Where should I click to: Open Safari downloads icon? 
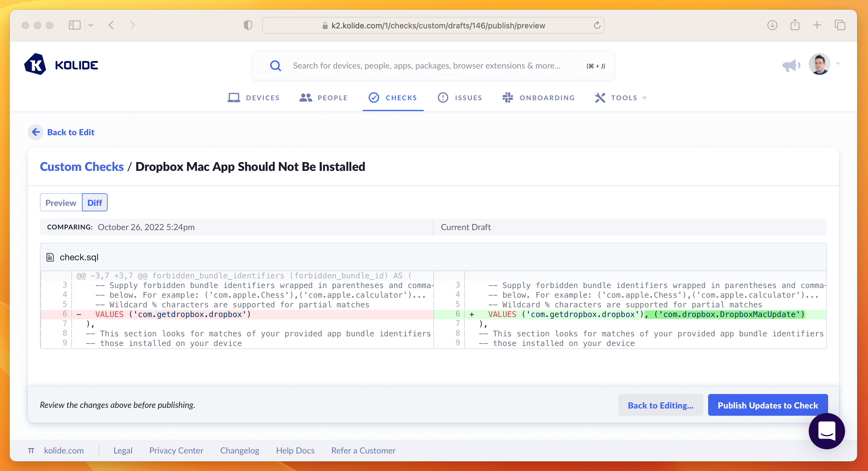coord(772,25)
